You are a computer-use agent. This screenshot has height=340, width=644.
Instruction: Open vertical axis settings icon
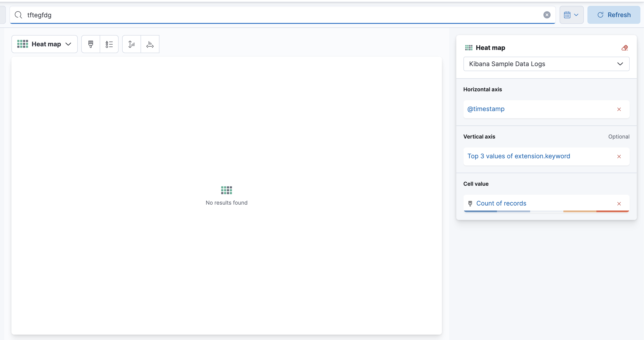[x=131, y=44]
